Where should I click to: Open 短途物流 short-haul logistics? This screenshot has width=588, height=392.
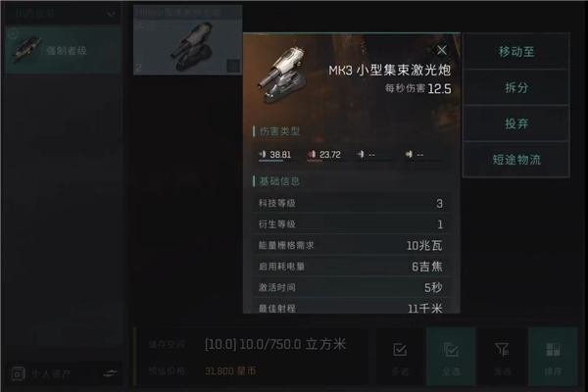tap(516, 160)
